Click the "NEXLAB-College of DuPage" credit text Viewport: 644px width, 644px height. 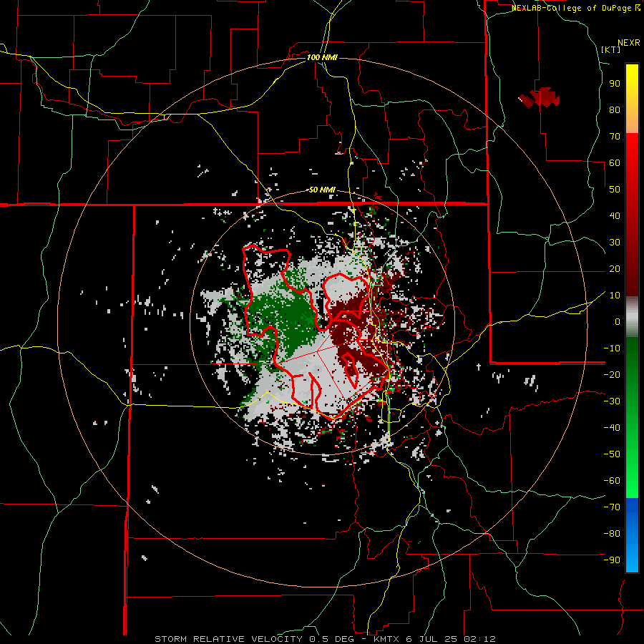coord(571,8)
